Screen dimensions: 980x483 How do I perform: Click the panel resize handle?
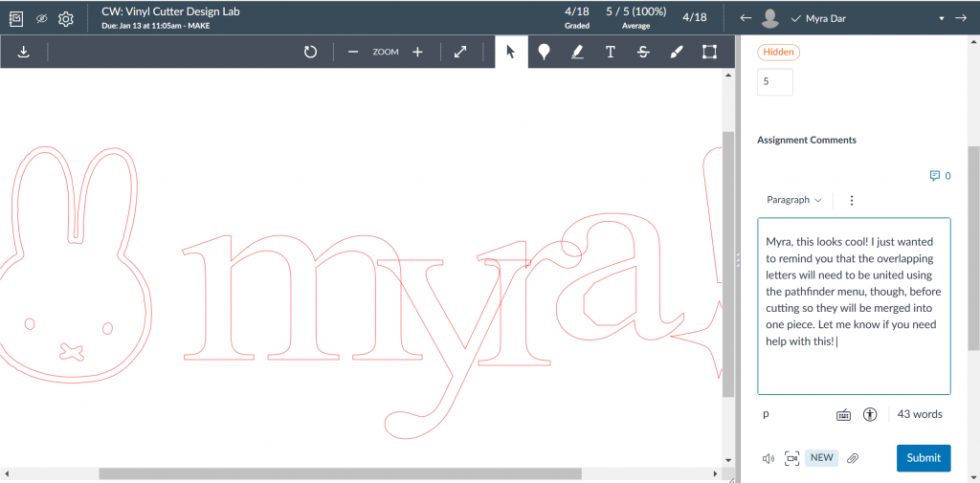(x=738, y=260)
